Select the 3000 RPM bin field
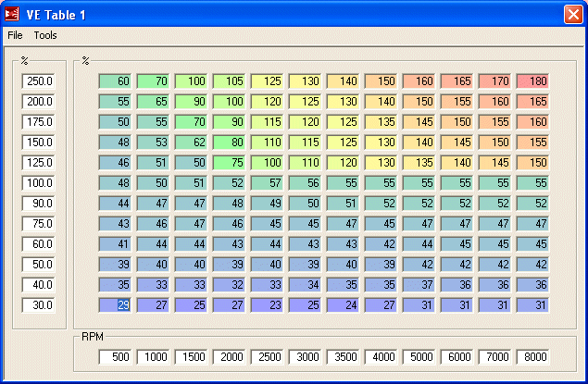 (x=307, y=357)
